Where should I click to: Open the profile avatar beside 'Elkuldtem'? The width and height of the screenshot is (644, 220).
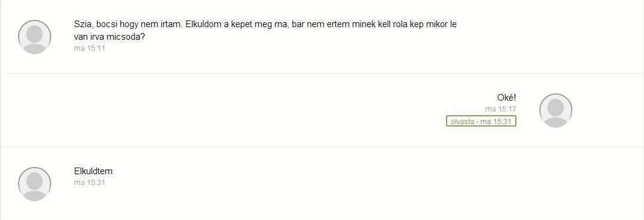pyautogui.click(x=34, y=184)
